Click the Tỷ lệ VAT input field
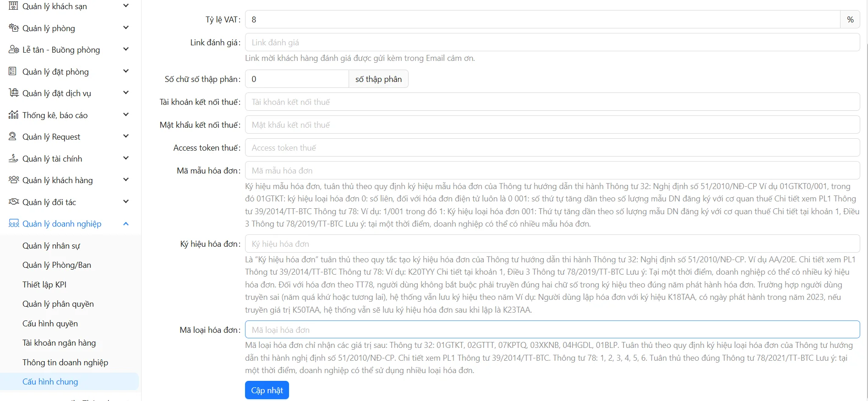The image size is (868, 401). 542,20
